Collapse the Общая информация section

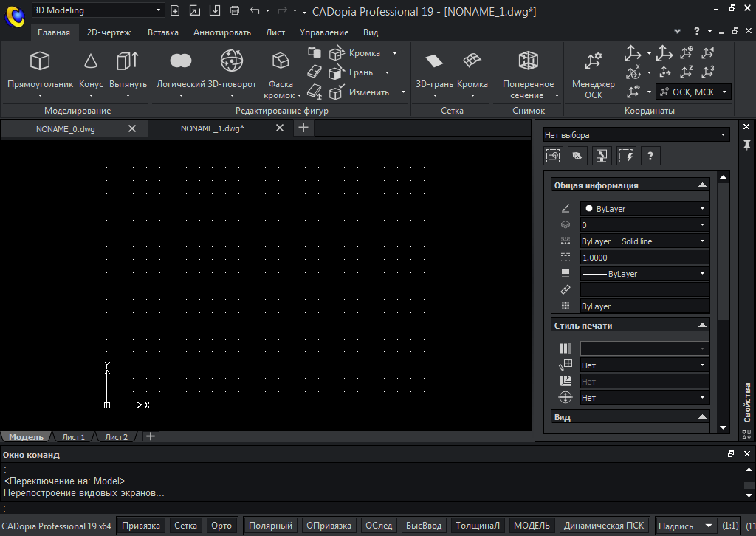pyautogui.click(x=703, y=185)
